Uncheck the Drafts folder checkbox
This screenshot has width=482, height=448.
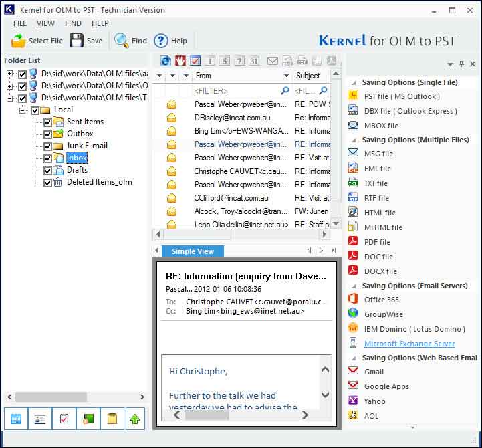coord(47,171)
